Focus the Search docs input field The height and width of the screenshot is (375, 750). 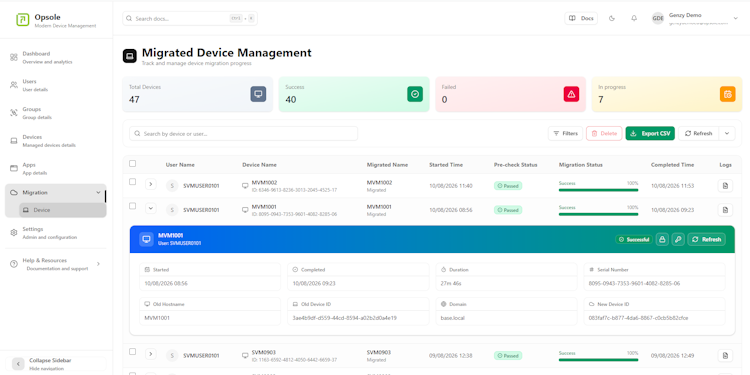pyautogui.click(x=190, y=19)
